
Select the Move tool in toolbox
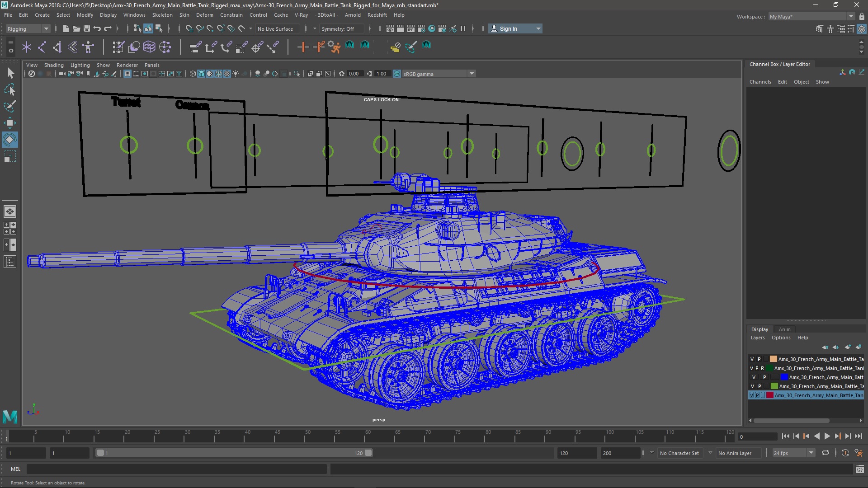click(9, 123)
